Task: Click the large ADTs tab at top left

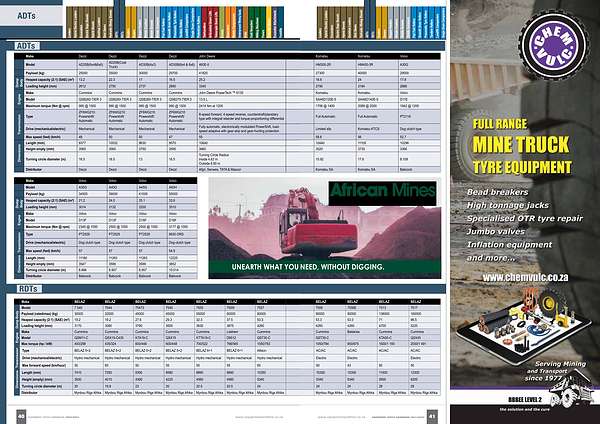Action: 31,16
